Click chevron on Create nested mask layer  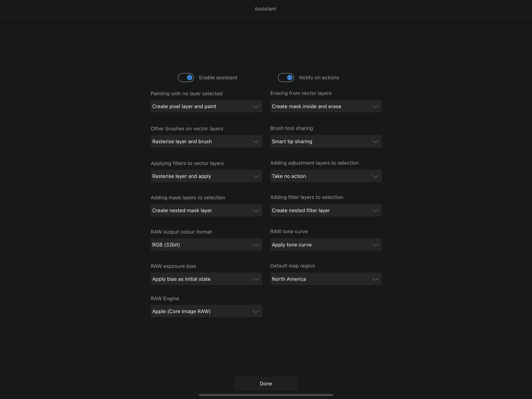click(x=255, y=210)
